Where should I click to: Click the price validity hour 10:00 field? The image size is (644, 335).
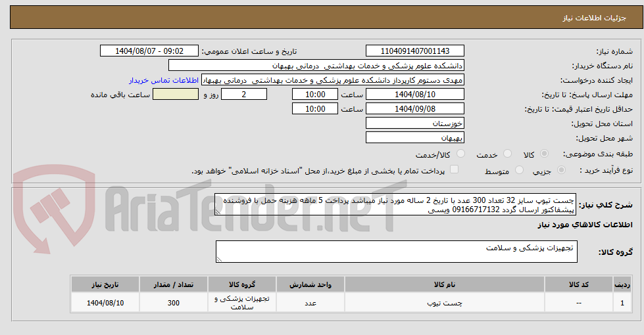(315, 108)
